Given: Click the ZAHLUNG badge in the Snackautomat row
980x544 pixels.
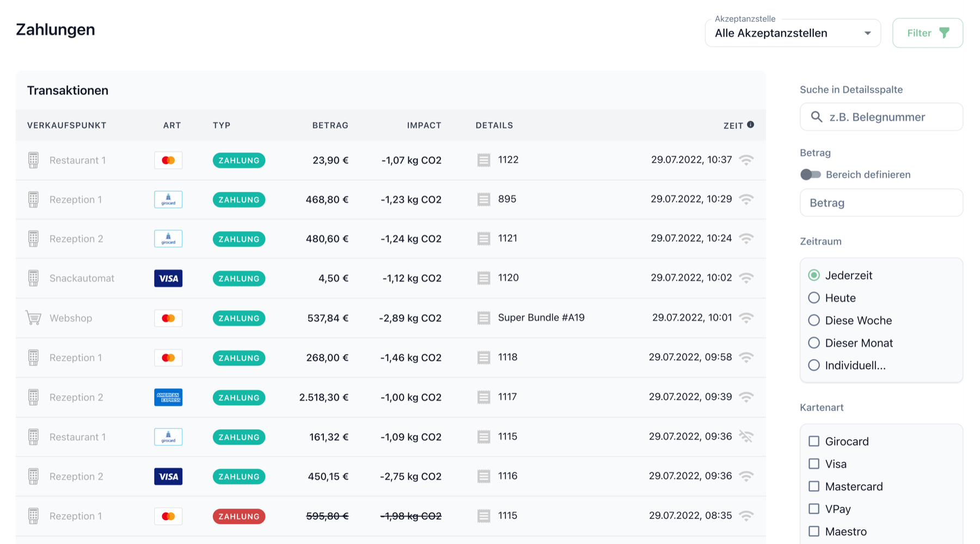Looking at the screenshot, I should pos(239,279).
